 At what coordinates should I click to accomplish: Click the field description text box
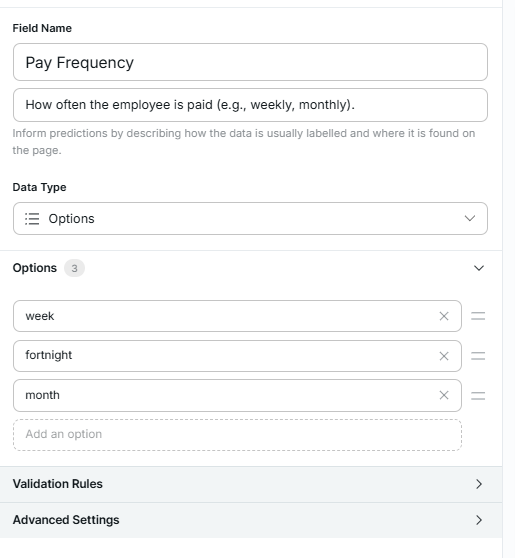click(x=250, y=105)
